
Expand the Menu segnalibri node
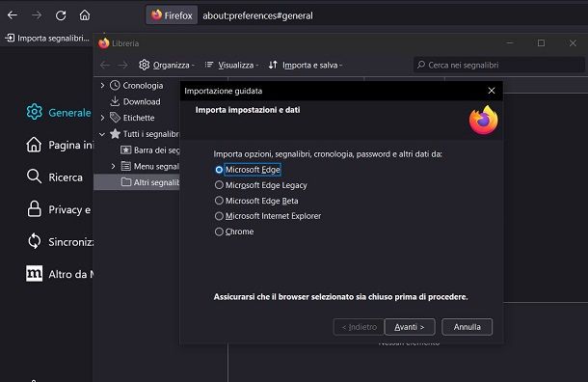113,166
